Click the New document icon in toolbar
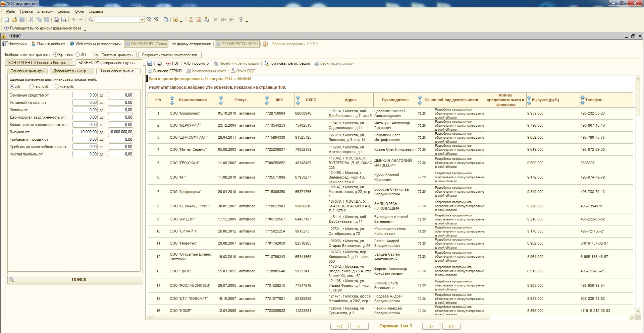The height and width of the screenshot is (333, 644). pos(7,20)
